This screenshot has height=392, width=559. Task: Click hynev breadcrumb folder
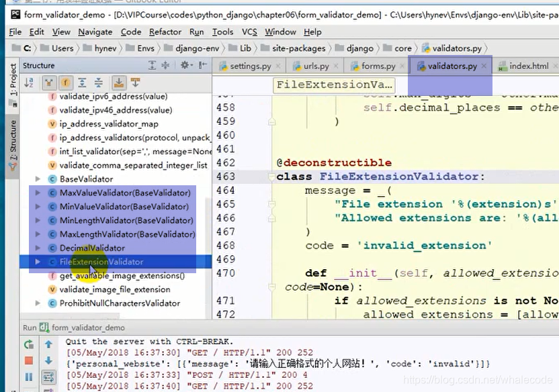tap(100, 48)
